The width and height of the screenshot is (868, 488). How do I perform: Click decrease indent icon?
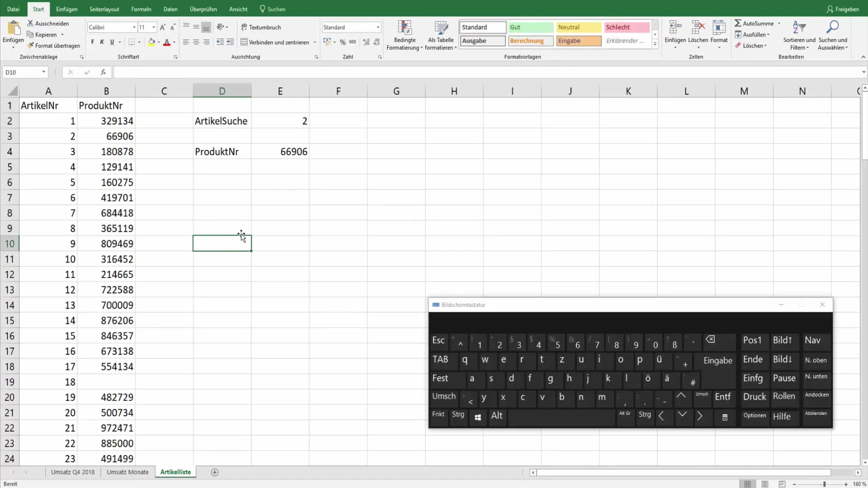220,42
